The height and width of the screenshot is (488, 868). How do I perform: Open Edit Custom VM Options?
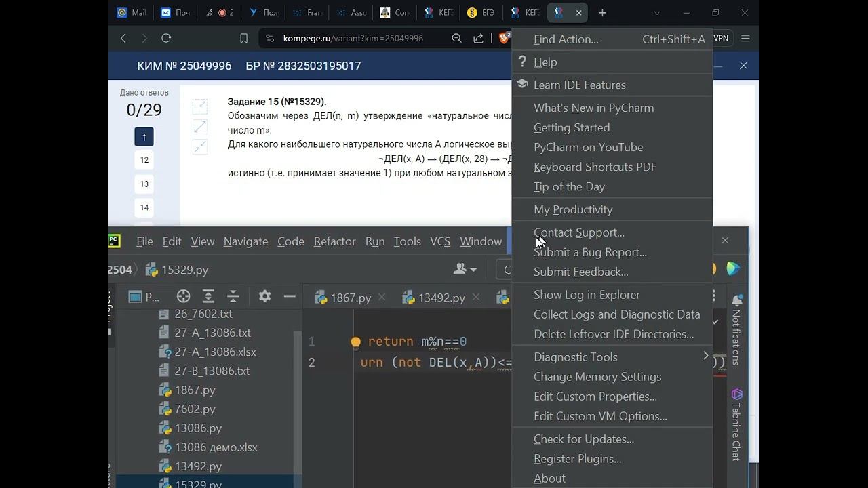click(x=612, y=415)
